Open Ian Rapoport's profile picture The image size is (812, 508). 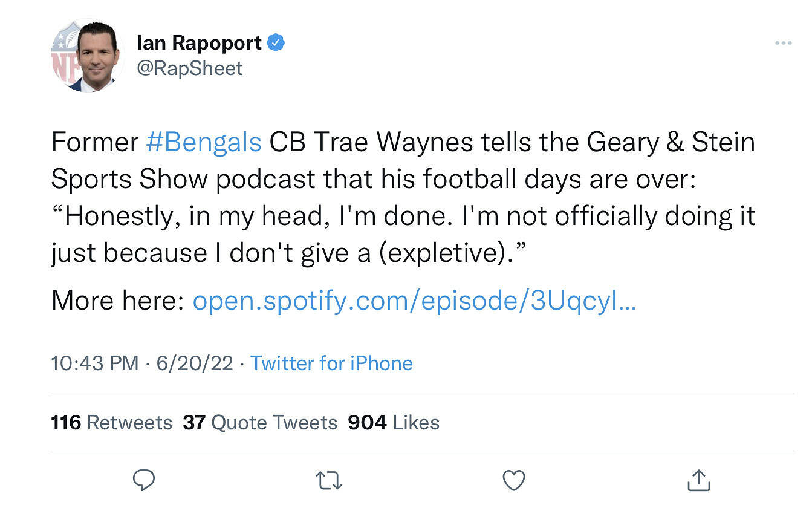click(x=88, y=55)
